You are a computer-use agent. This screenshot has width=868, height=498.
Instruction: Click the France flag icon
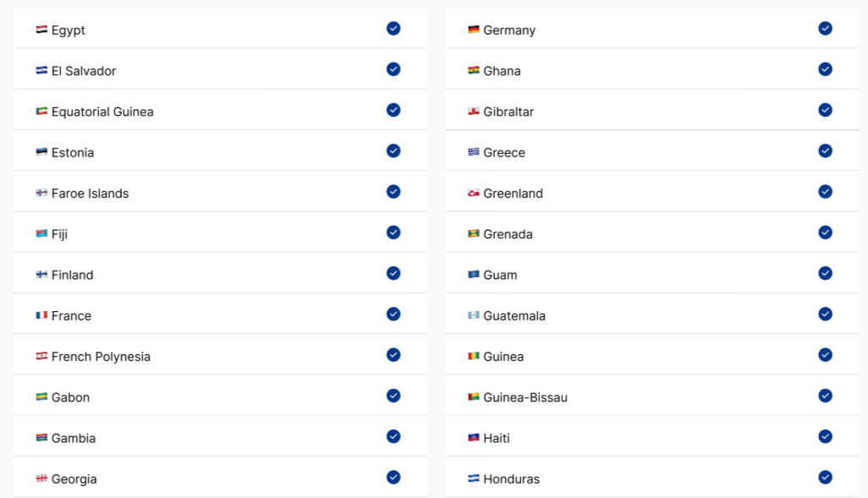[x=41, y=316]
